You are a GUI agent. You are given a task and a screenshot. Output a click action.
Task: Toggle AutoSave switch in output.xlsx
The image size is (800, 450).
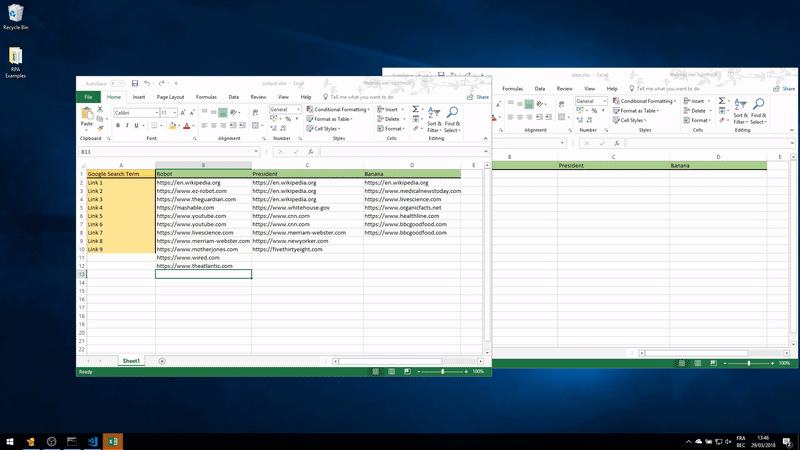click(117, 83)
